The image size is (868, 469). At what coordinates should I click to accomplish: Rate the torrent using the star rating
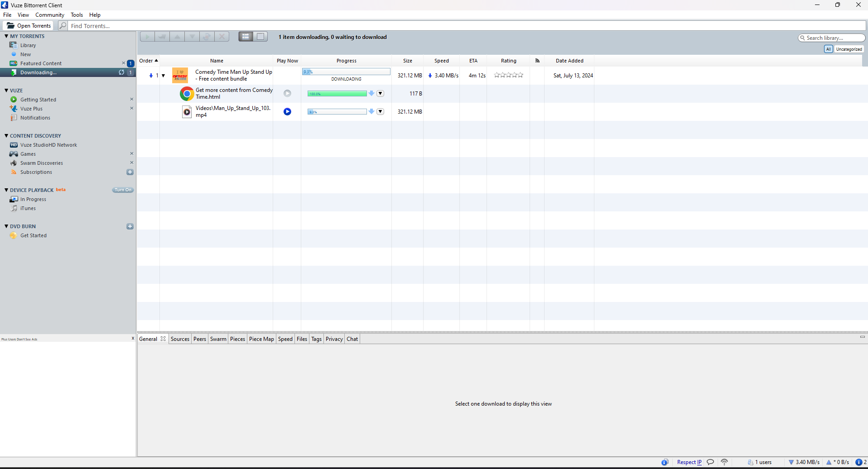[508, 75]
